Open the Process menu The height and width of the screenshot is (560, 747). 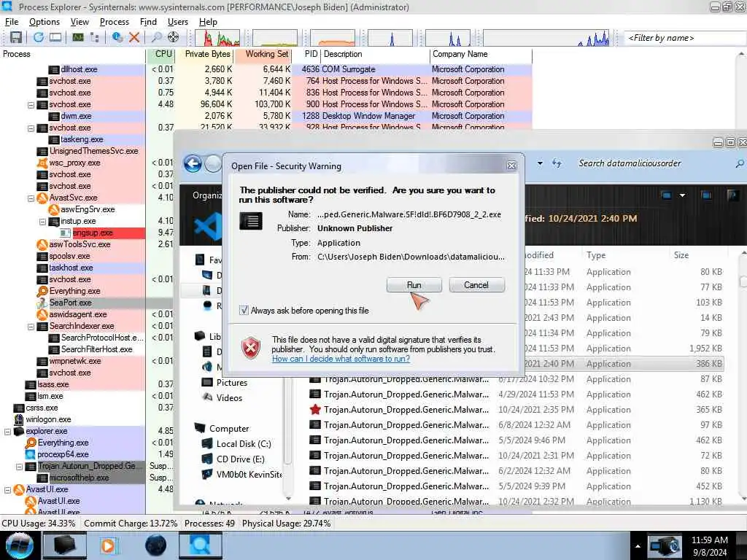pos(115,22)
